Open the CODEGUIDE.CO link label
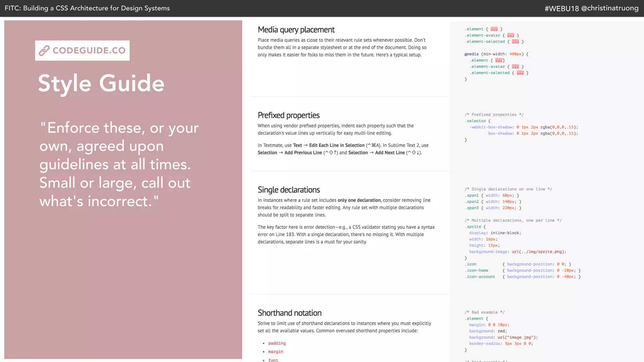Viewport: 644px width, 362px height. point(89,50)
